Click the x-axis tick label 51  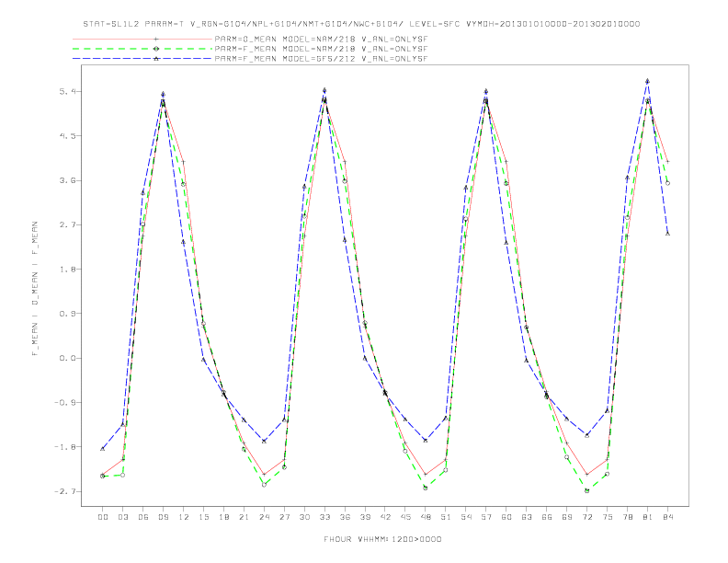pyautogui.click(x=446, y=517)
